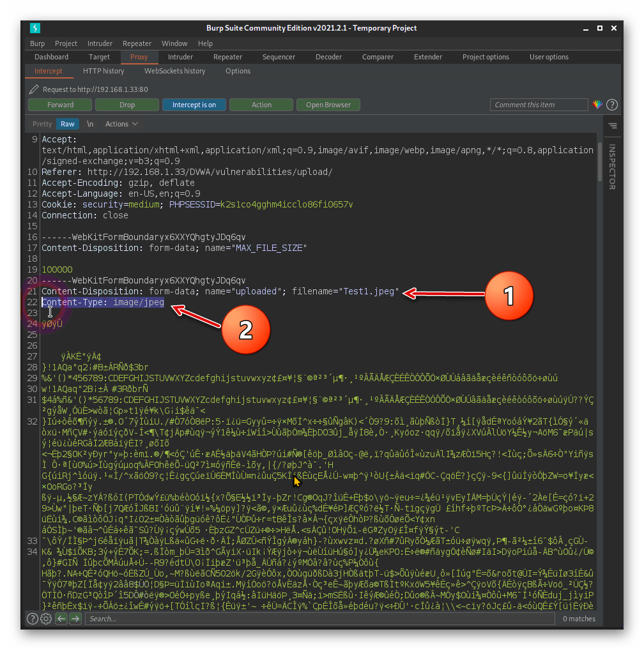Click the Comment this item field
The width and height of the screenshot is (644, 650).
point(539,105)
